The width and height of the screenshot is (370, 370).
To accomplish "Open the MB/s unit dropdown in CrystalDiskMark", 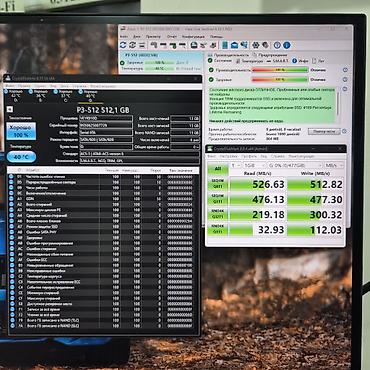I will 334,165.
